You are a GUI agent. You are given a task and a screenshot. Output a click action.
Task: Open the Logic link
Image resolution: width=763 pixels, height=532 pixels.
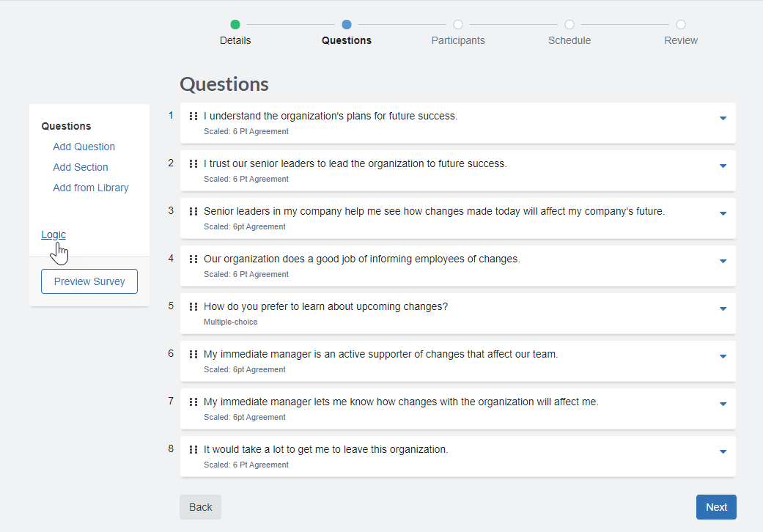(53, 234)
